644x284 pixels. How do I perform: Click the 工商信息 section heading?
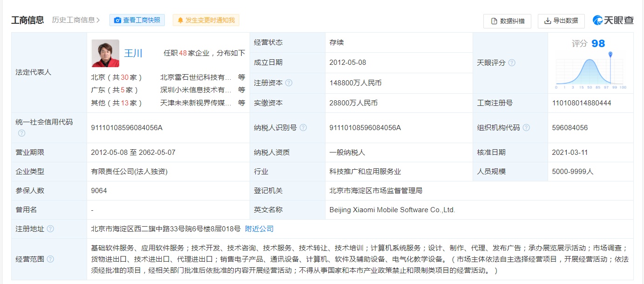coord(27,20)
